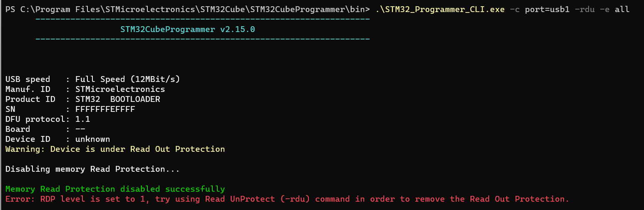The image size is (644, 210).
Task: Click the -e option in command
Action: (604, 9)
